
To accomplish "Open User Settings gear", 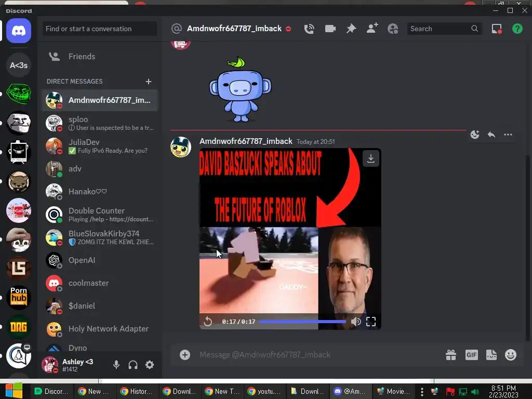I will 150,365.
